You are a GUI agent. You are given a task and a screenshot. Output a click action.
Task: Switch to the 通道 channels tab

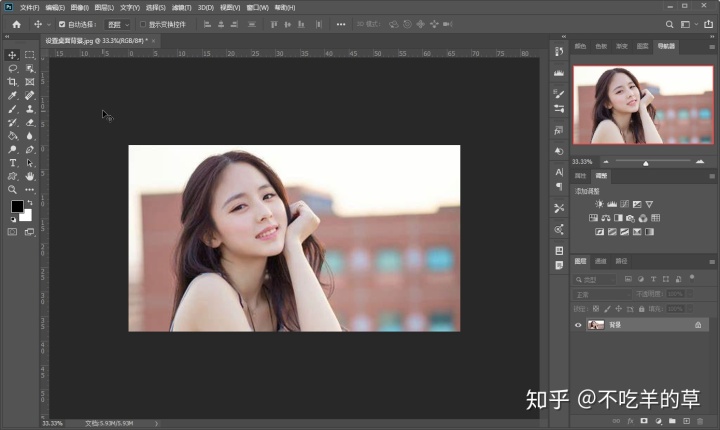point(601,261)
